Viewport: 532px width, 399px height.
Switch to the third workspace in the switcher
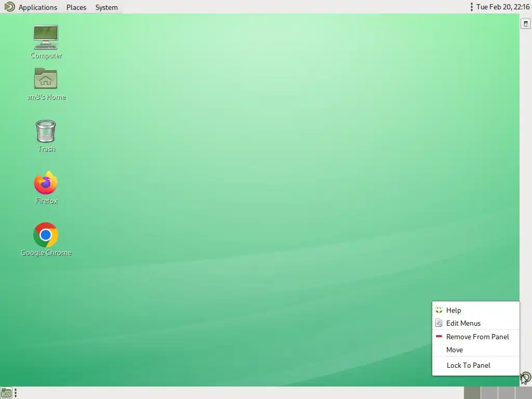coord(507,393)
